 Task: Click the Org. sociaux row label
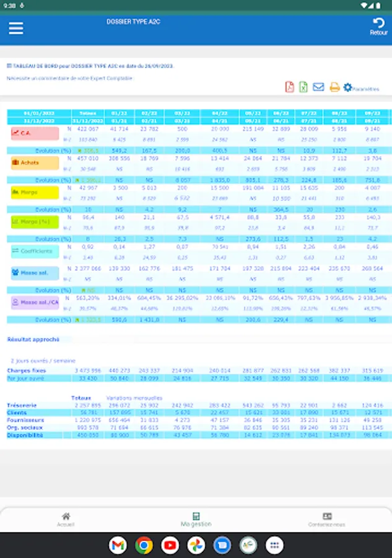25,428
